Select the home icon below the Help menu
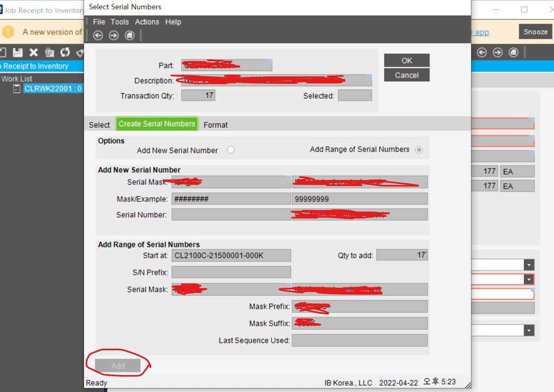Viewport: 554px width, 392px height. click(129, 35)
